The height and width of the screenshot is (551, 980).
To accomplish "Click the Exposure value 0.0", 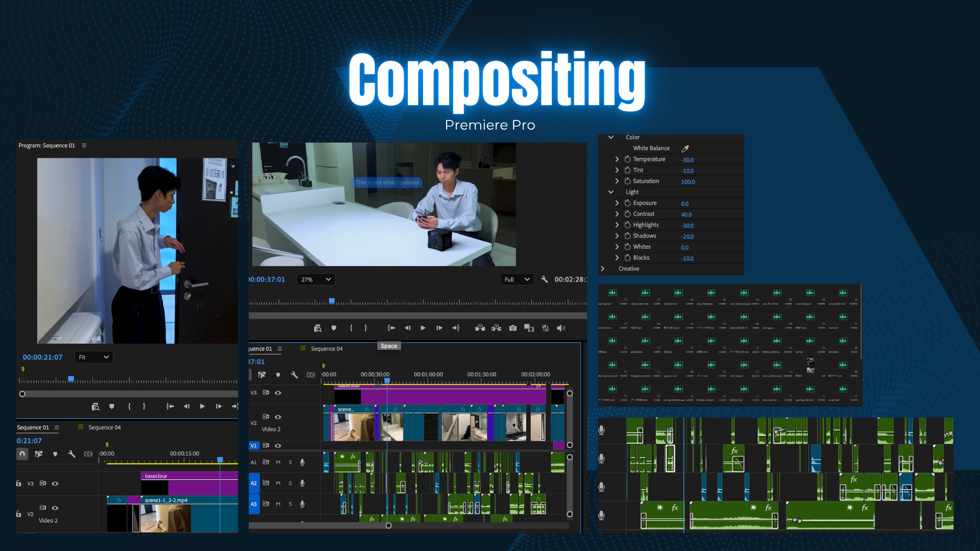I will (x=685, y=204).
